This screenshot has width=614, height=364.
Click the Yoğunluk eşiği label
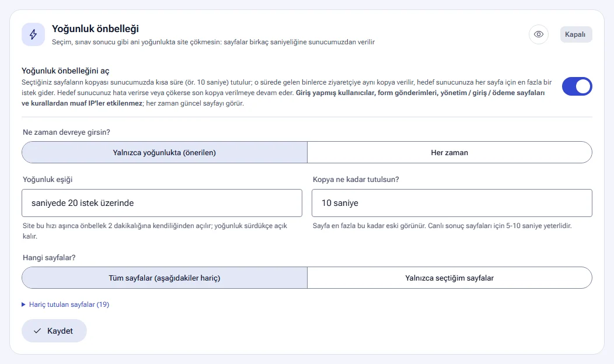point(47,180)
